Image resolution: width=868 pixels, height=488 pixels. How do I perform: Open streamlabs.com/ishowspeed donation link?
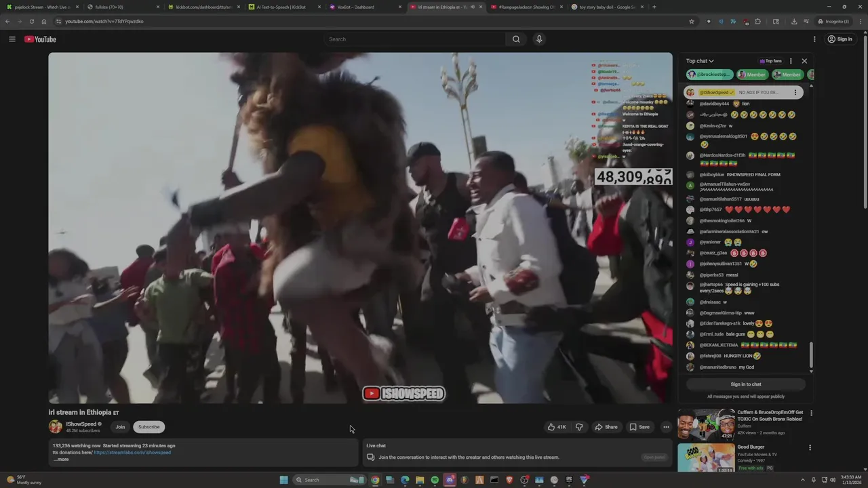[x=132, y=452]
